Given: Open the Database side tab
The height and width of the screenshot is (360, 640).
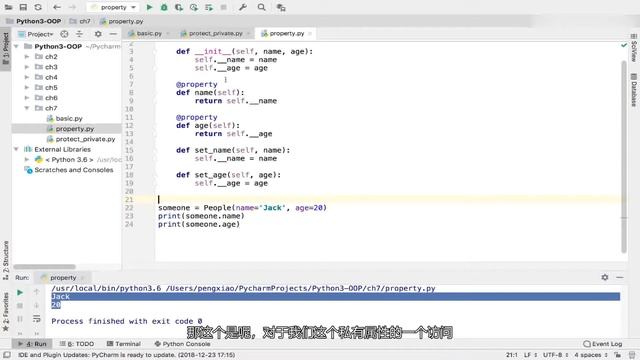Looking at the screenshot, I should [x=634, y=90].
